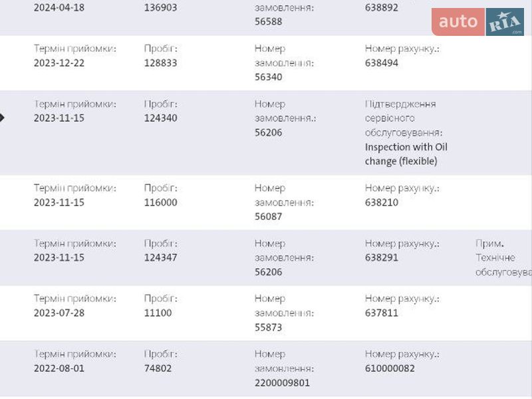Click the acceptance date 2023-07-28
532x399 pixels.
click(x=59, y=313)
